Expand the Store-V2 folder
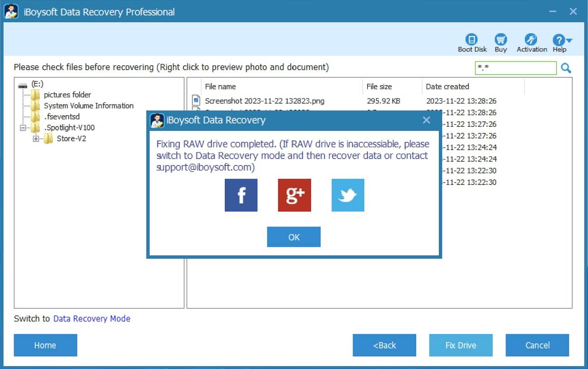Viewport: 588px width, 369px height. tap(35, 138)
